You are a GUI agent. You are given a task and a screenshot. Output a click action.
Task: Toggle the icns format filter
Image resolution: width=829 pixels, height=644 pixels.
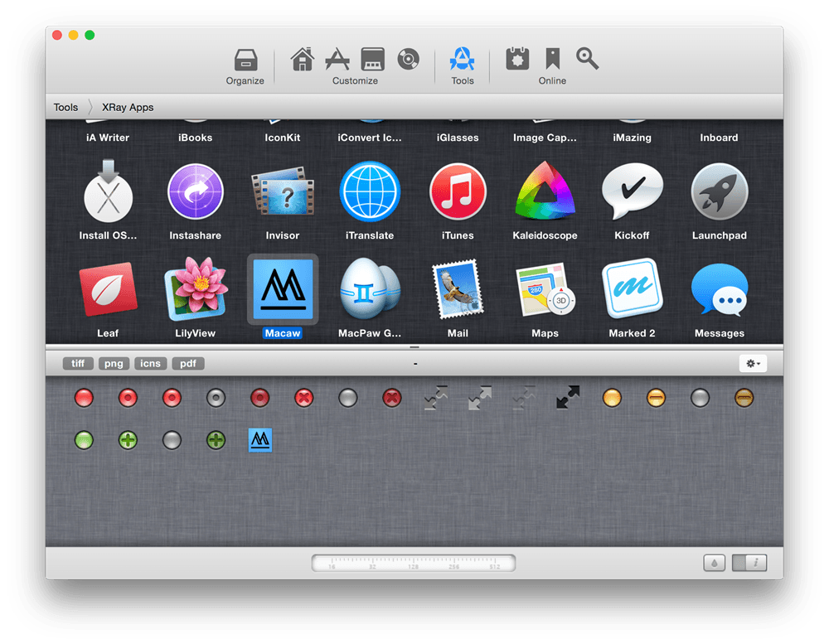point(151,363)
